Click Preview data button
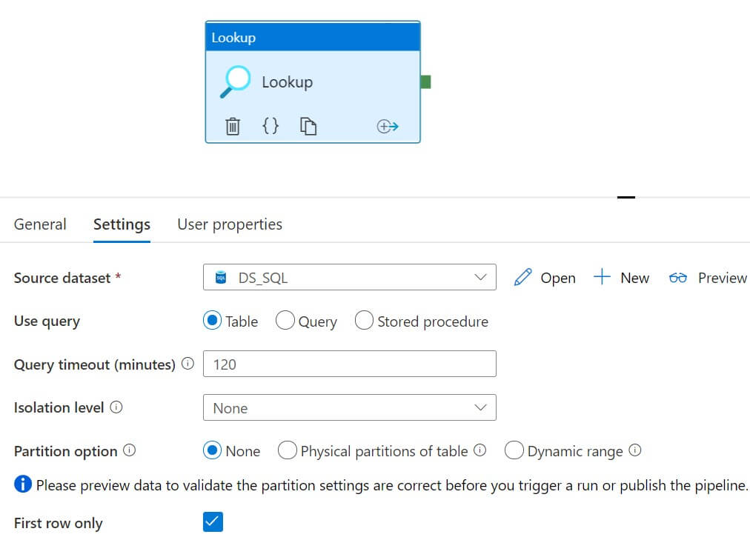The width and height of the screenshot is (750, 560). tap(708, 278)
